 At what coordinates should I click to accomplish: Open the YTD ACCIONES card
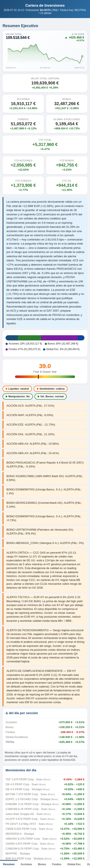pyautogui.click(x=23, y=165)
